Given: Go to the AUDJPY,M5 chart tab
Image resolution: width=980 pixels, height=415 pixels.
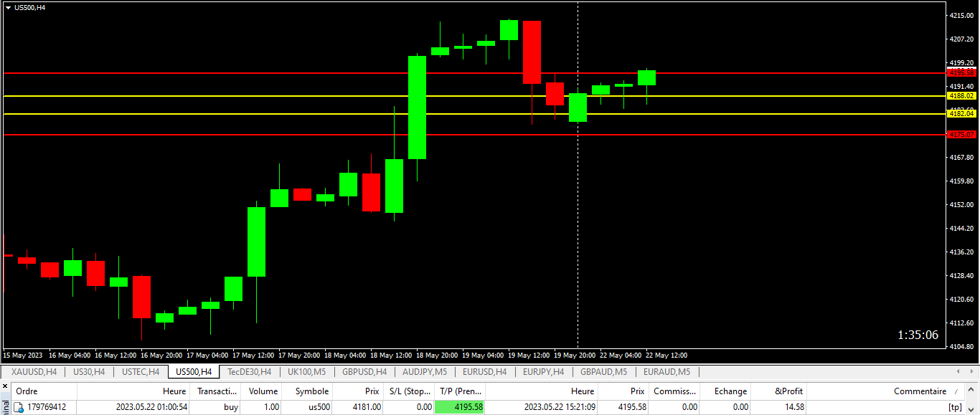Looking at the screenshot, I should point(425,371).
